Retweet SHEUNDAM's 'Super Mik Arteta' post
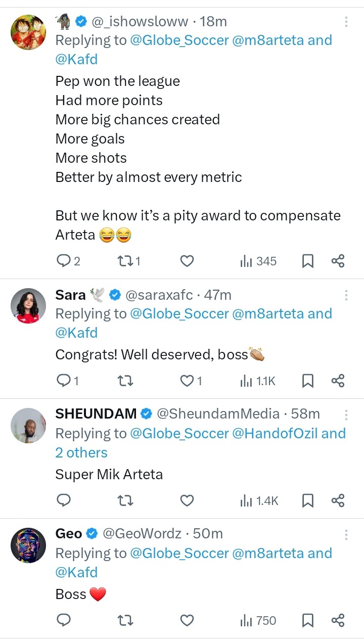The image size is (364, 642). coord(124,500)
